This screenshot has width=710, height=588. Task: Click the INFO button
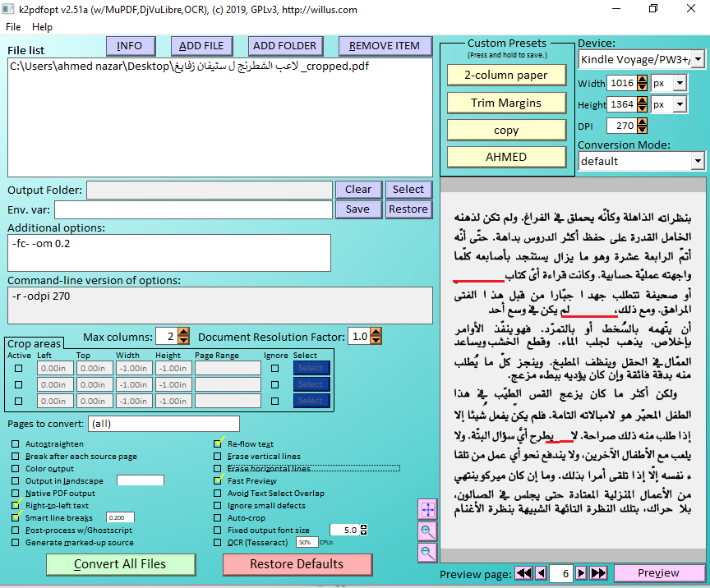click(131, 46)
